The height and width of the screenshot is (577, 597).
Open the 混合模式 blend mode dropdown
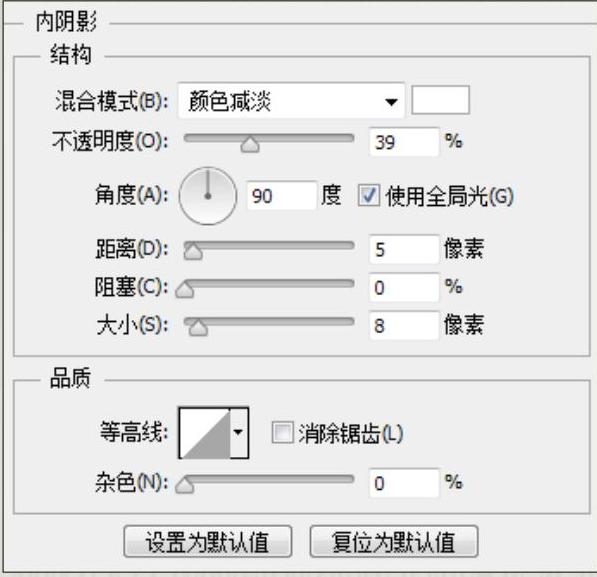(x=291, y=101)
